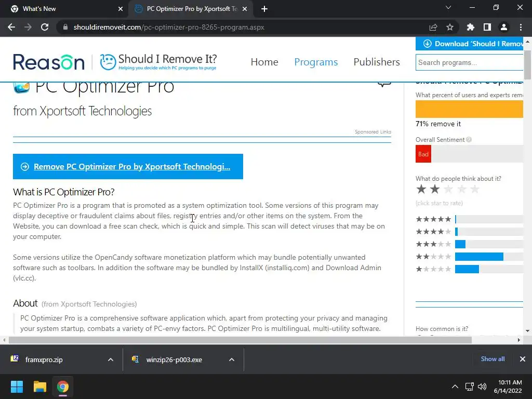Click the address bar URL
Screen dimensions: 532x399
click(169, 27)
